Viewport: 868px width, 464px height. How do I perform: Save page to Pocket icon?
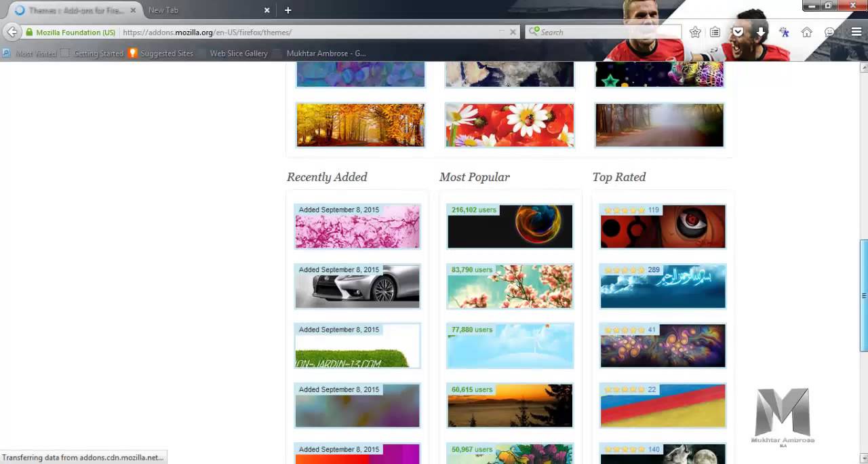pos(738,32)
